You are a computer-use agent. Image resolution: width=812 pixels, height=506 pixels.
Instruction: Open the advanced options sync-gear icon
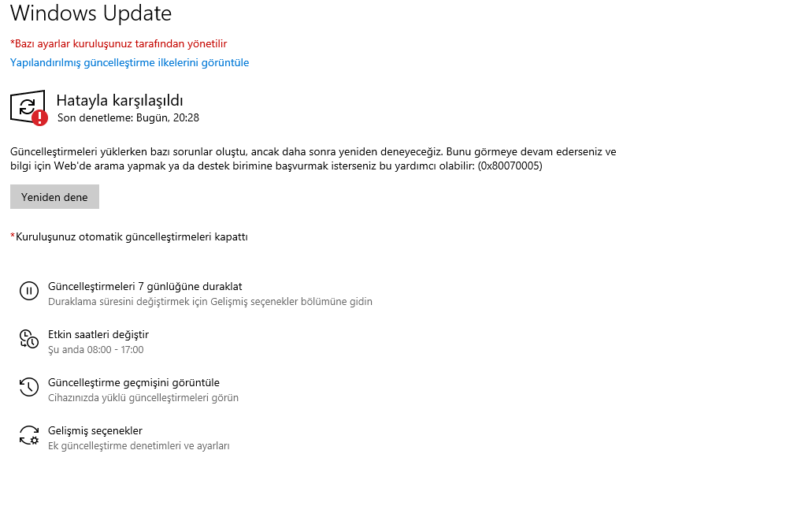[29, 435]
